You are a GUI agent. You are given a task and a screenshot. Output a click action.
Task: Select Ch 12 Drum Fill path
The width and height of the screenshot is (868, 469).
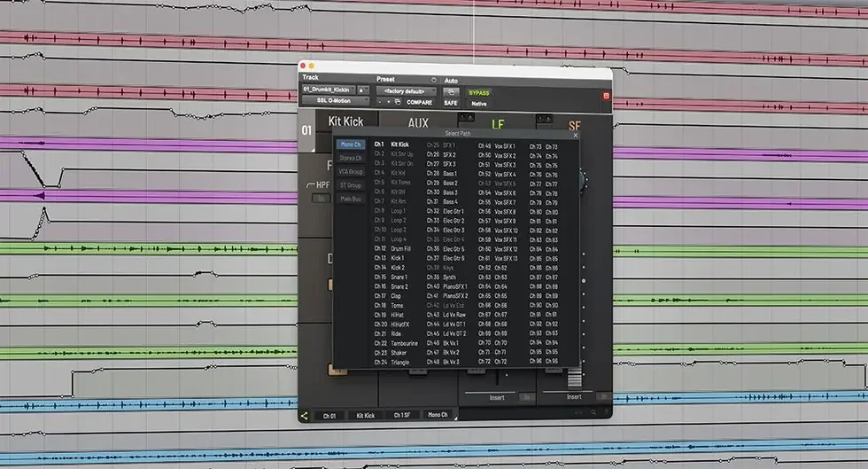coord(392,249)
